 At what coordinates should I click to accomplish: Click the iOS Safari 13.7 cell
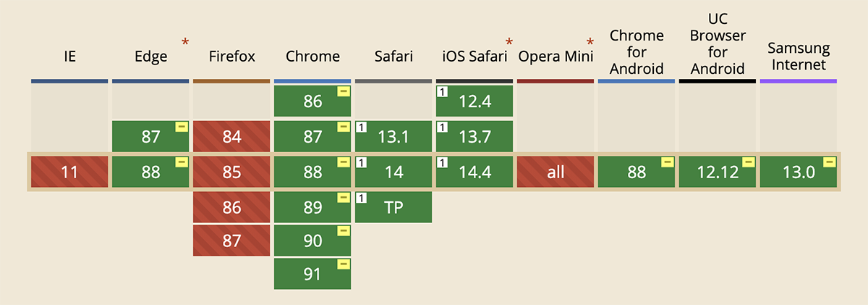point(475,137)
